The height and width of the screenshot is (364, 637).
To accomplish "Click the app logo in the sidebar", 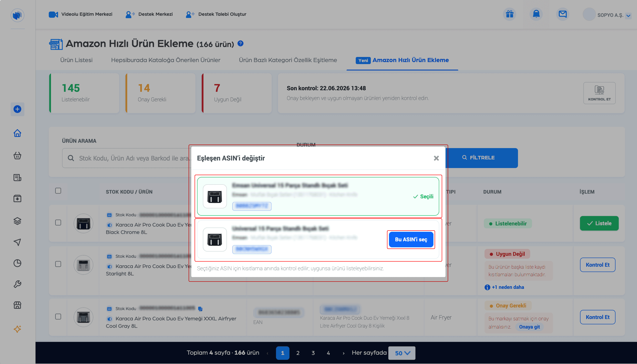I will click(x=17, y=15).
